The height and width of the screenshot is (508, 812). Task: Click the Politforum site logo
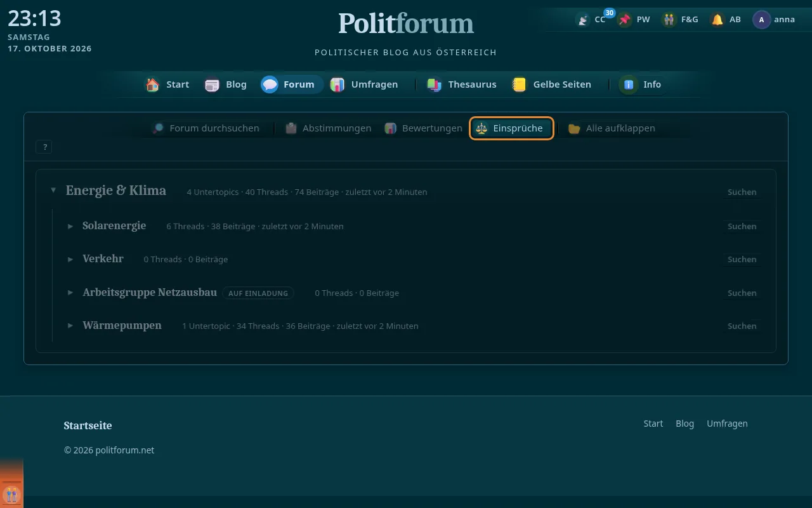coord(406,24)
